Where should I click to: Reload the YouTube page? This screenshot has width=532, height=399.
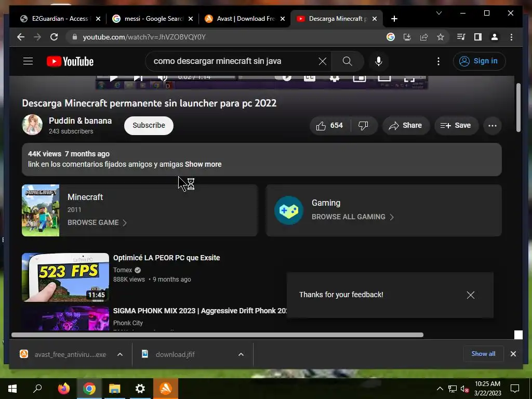(x=54, y=37)
